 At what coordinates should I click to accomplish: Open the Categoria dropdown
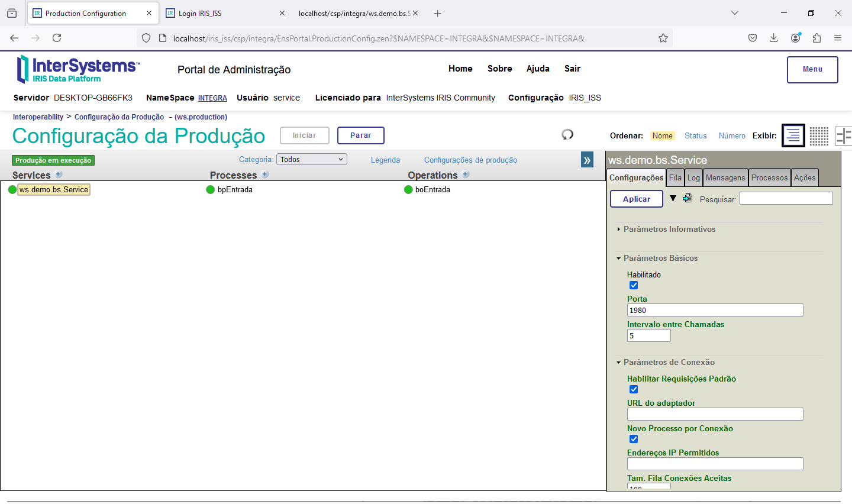[311, 160]
